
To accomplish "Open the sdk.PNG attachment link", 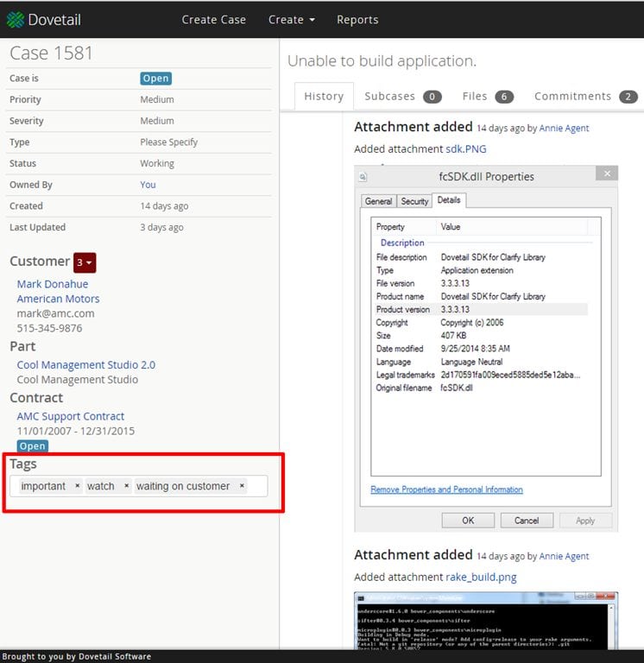I will pos(466,148).
